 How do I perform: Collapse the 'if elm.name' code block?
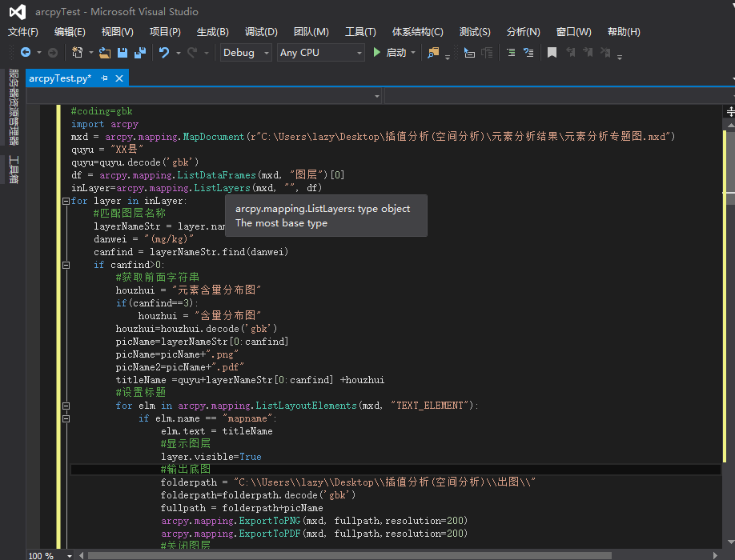66,418
